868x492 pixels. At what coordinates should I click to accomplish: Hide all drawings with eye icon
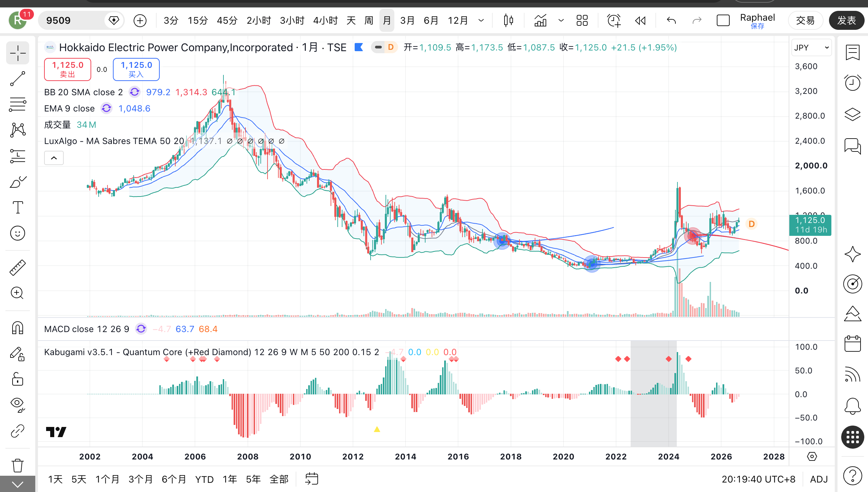pyautogui.click(x=18, y=405)
